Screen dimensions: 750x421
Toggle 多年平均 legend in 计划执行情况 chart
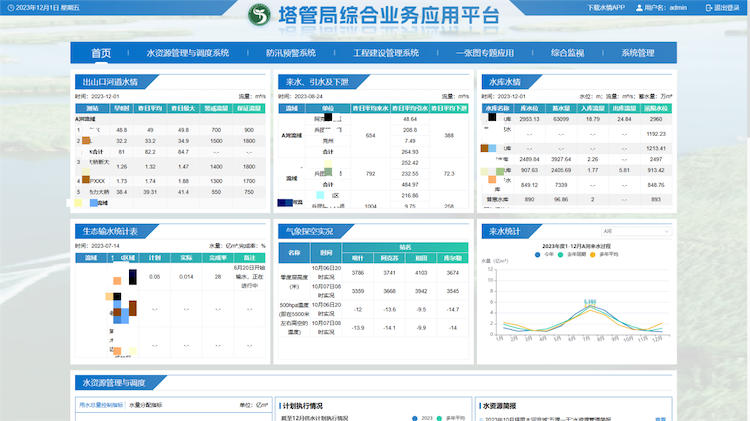tap(451, 418)
